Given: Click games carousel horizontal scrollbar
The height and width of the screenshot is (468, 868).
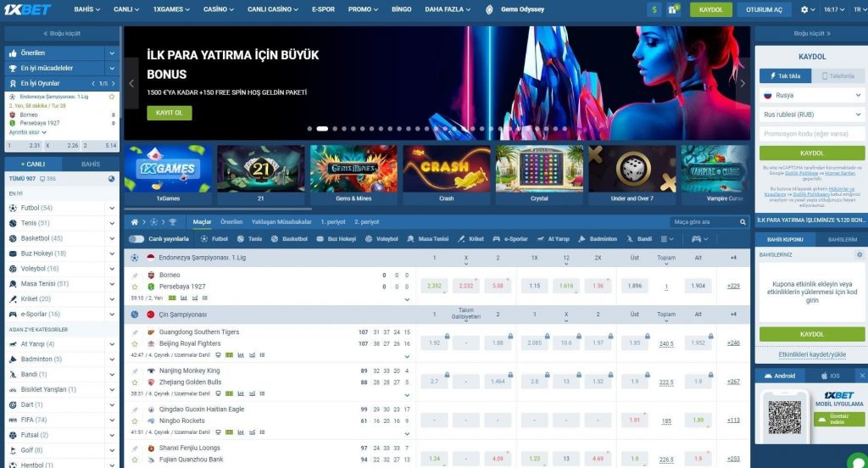Looking at the screenshot, I should (x=218, y=209).
